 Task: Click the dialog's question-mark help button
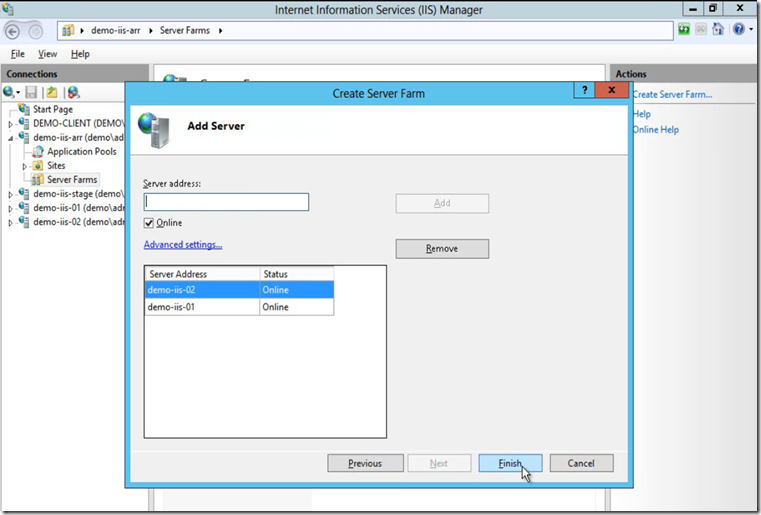click(584, 90)
